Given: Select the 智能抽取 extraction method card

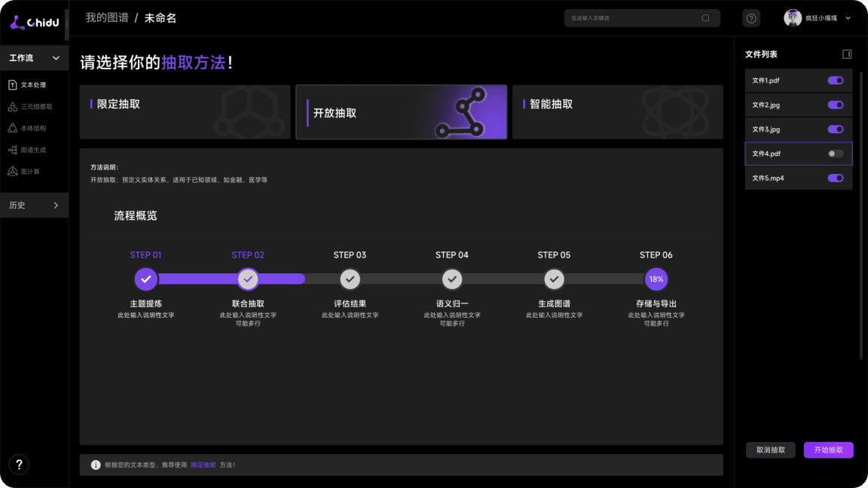Looking at the screenshot, I should pos(617,112).
